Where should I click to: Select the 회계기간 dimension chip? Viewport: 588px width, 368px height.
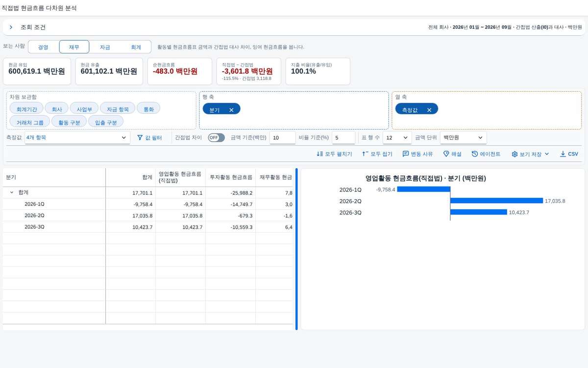(x=26, y=109)
